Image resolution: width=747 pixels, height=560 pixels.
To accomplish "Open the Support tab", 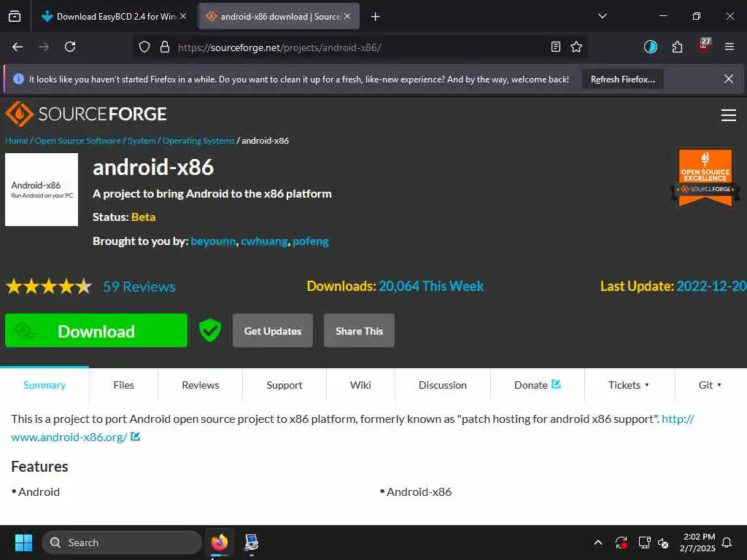I will tap(285, 385).
